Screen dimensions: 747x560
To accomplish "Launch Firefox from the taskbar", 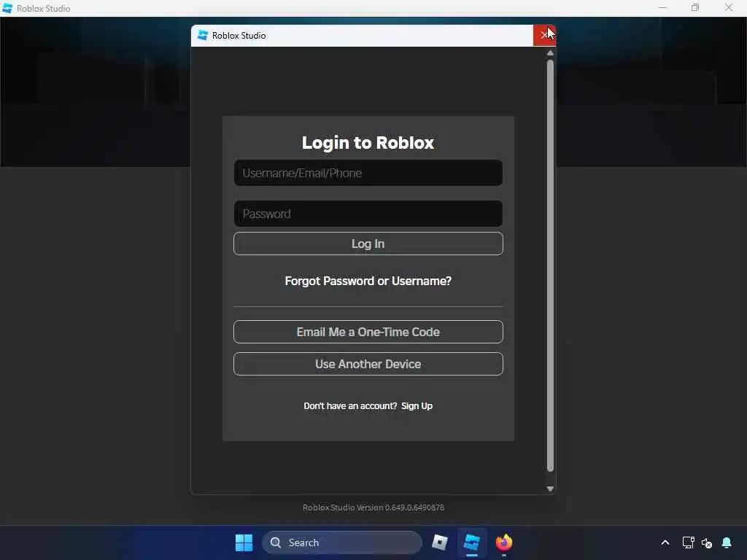I will [x=503, y=542].
